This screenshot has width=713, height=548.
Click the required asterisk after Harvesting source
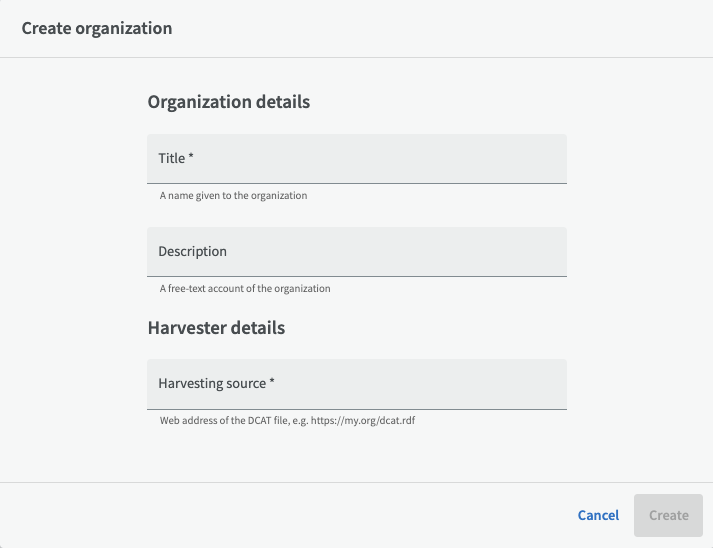pos(272,382)
